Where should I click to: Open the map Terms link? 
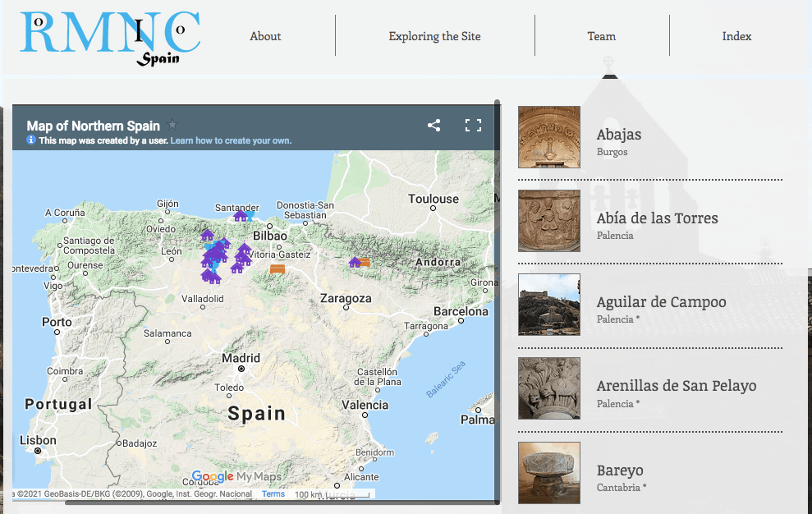(273, 494)
